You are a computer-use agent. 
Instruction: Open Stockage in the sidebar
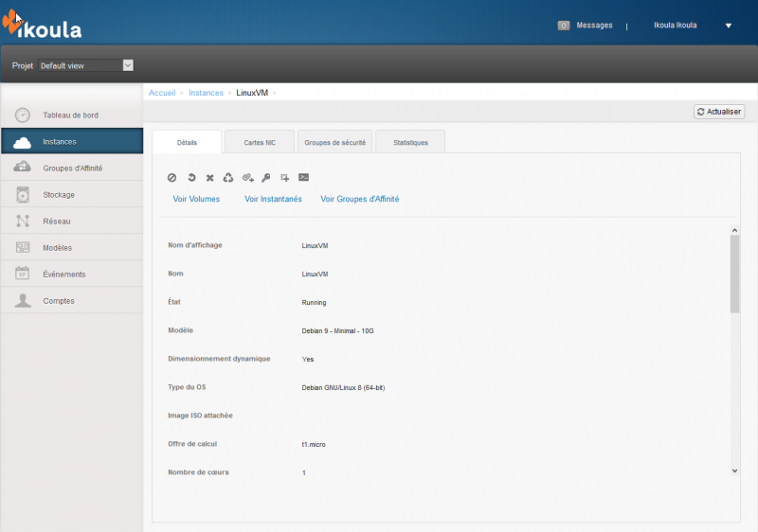[72, 194]
